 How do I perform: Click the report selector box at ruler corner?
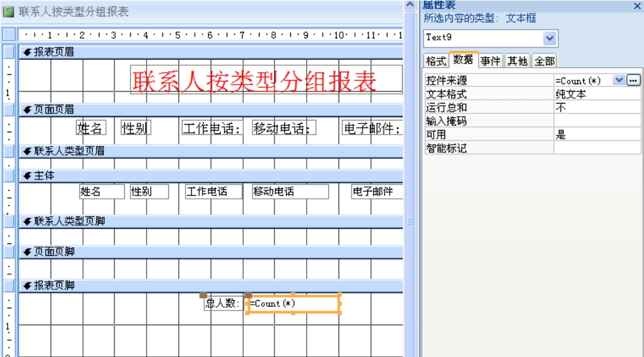click(9, 35)
